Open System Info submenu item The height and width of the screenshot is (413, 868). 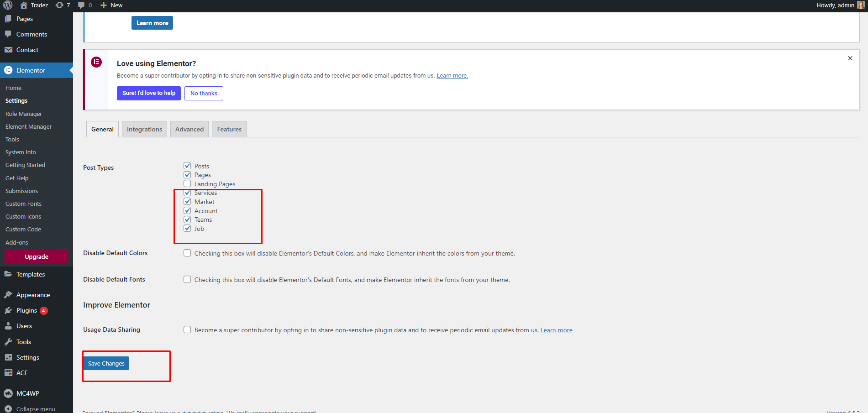21,152
